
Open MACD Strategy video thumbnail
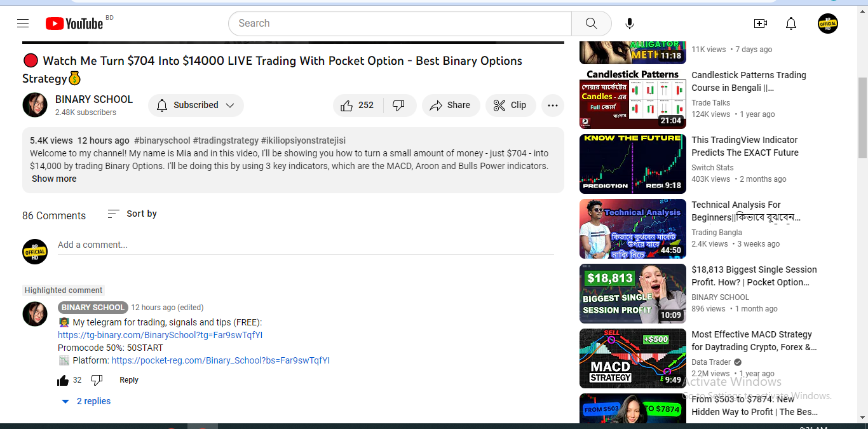click(x=633, y=358)
